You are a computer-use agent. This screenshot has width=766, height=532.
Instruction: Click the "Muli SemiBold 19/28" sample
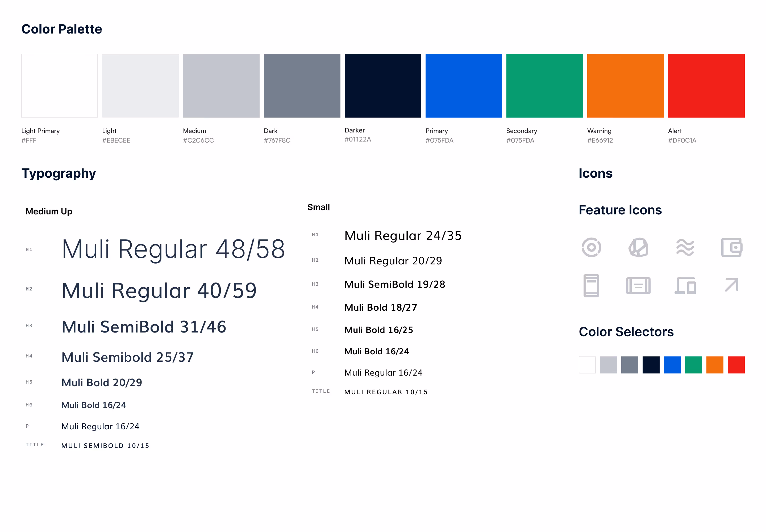[x=395, y=284]
